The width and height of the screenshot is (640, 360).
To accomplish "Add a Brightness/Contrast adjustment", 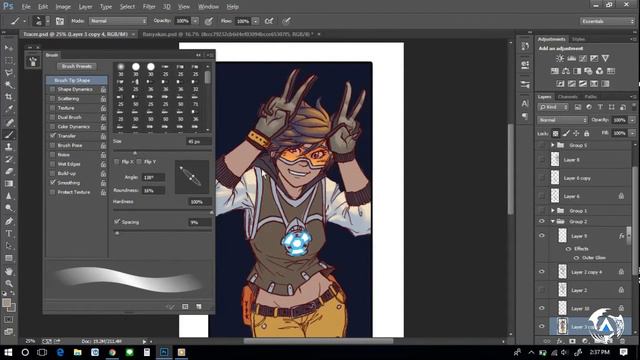I will point(560,58).
